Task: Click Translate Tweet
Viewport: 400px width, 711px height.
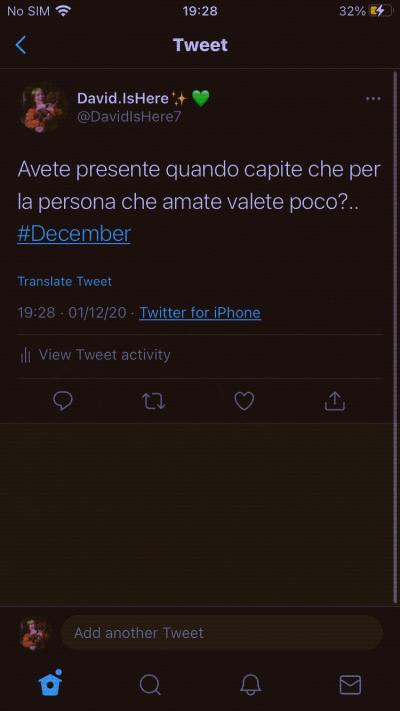Action: [64, 281]
